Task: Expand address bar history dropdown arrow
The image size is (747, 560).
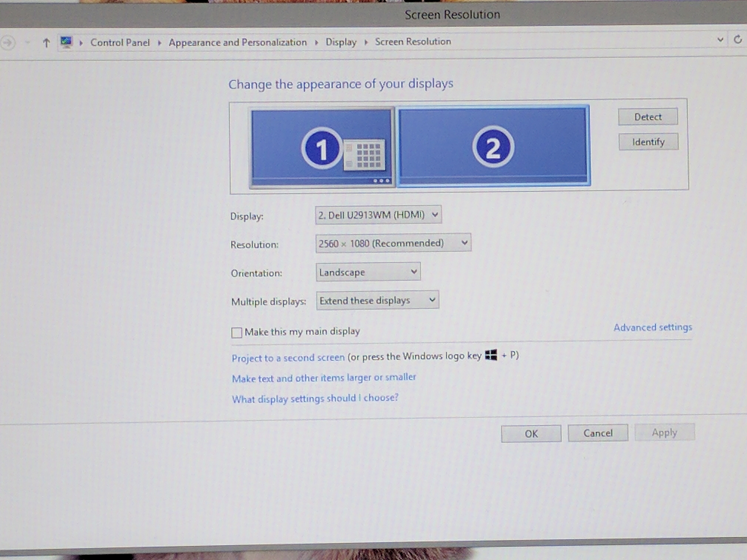Action: tap(720, 40)
